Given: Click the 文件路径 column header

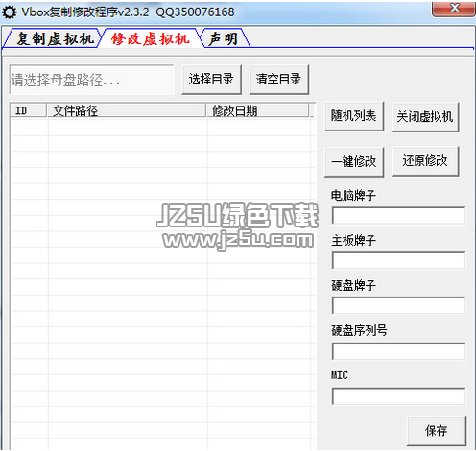Looking at the screenshot, I should [x=127, y=110].
